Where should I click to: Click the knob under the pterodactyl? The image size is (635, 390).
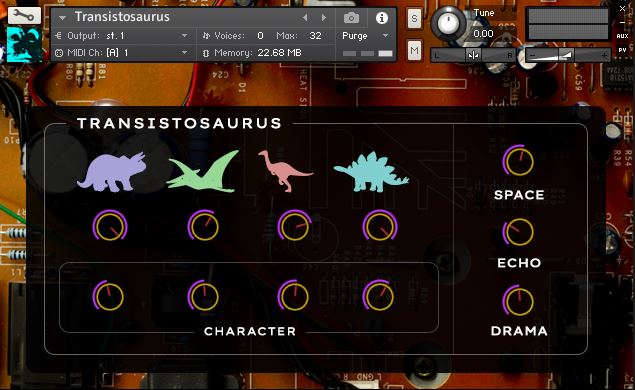[204, 226]
